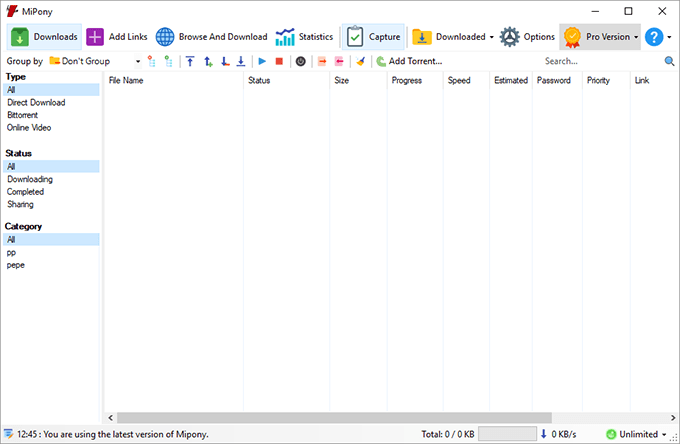Click the blue help question mark icon
The height and width of the screenshot is (444, 680).
tap(654, 37)
